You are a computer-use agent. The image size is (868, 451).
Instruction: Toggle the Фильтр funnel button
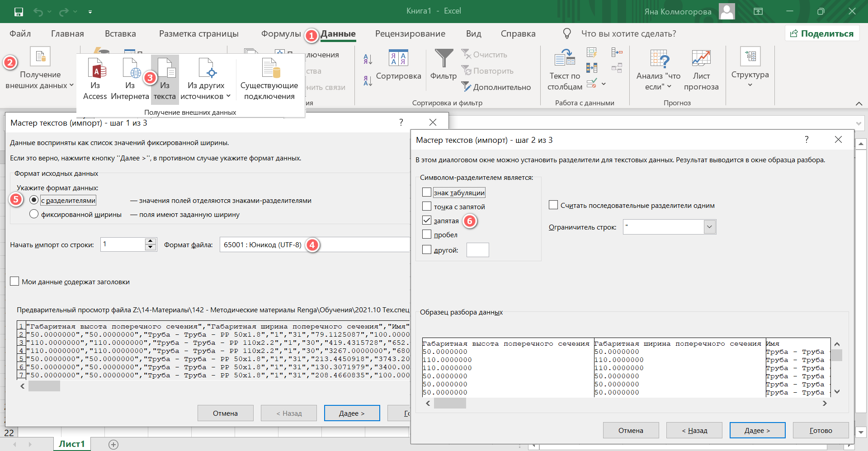pos(443,65)
